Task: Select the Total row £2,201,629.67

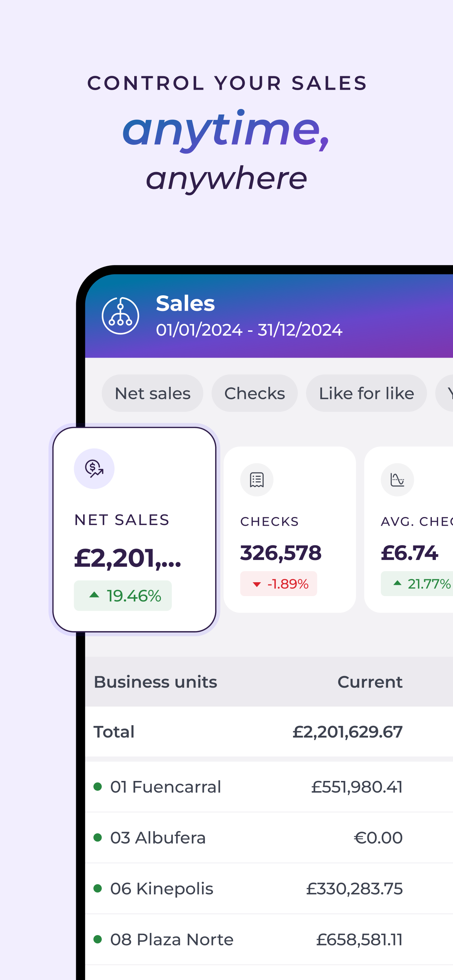Action: [x=269, y=732]
